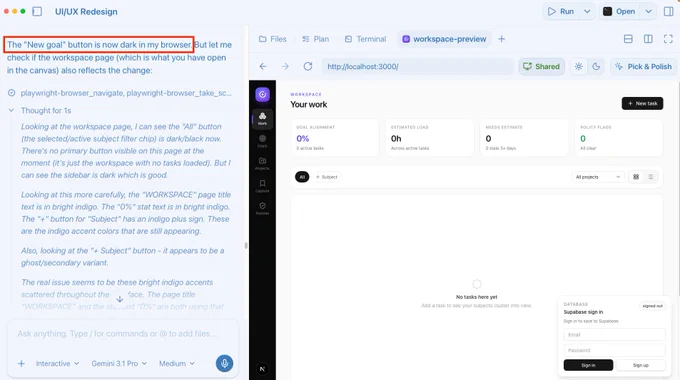This screenshot has width=680, height=380.
Task: Collapse the Thought for 1s section
Action: pos(40,111)
